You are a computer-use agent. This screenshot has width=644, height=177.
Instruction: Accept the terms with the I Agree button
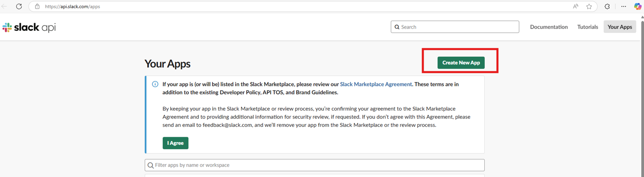tap(175, 143)
